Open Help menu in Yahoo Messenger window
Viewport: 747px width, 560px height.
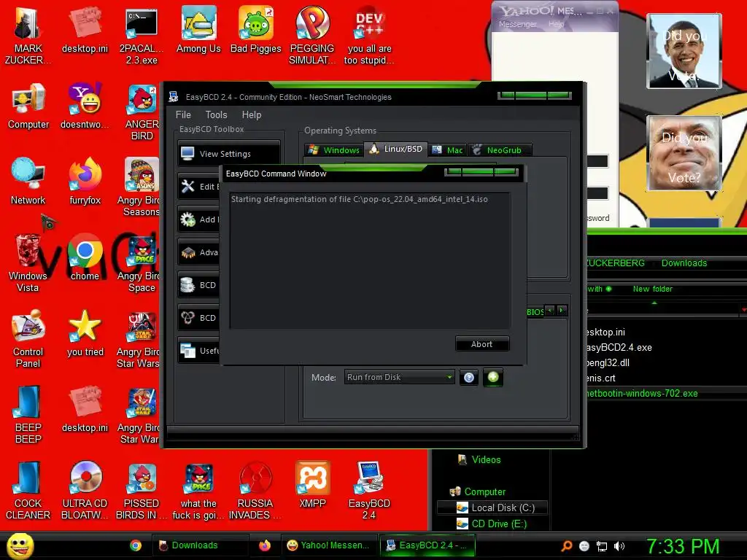click(x=556, y=24)
